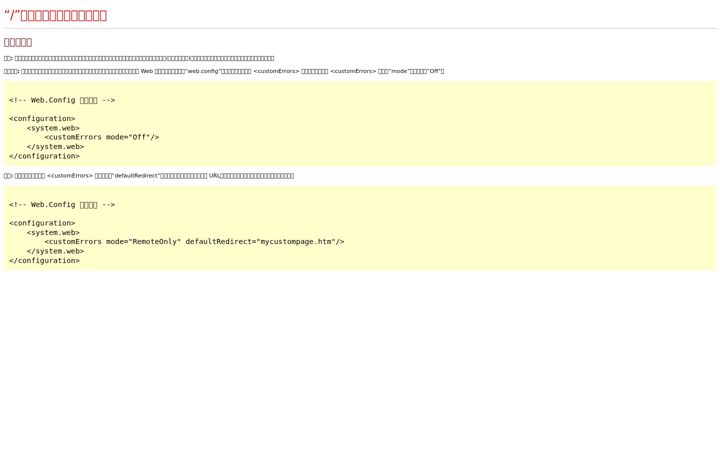The height and width of the screenshot is (450, 720).
Task: Click the closing </configuration> tag in the RemoteOnly example
Action: point(44,260)
